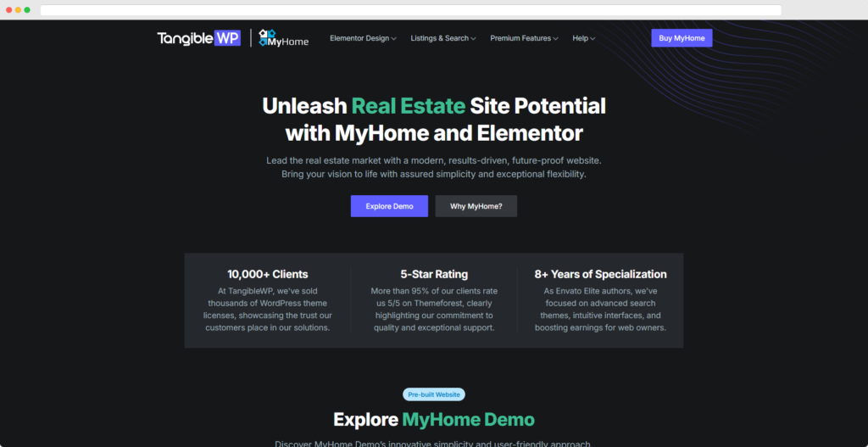Click the Explore MyHome Demo heading
The width and height of the screenshot is (868, 447).
coord(434,419)
